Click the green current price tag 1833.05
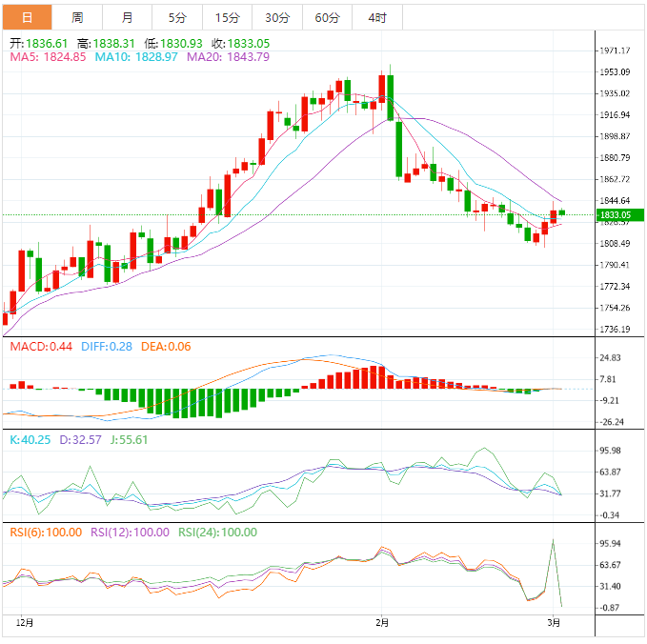The width and height of the screenshot is (647, 644). click(620, 215)
